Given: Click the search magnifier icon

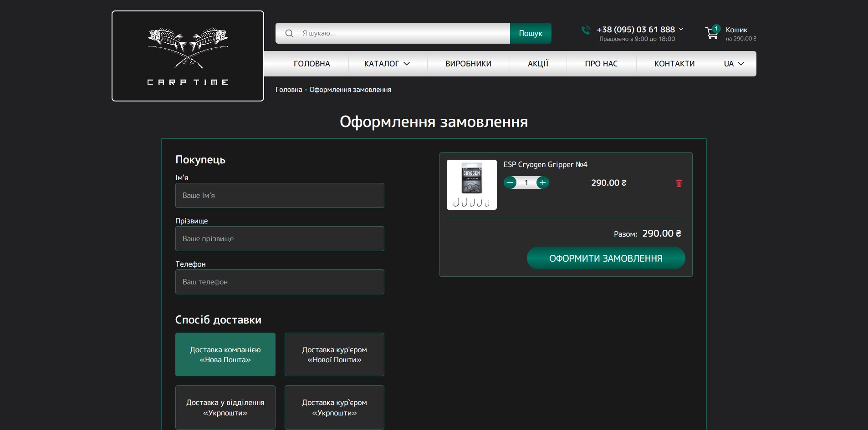Looking at the screenshot, I should [289, 33].
